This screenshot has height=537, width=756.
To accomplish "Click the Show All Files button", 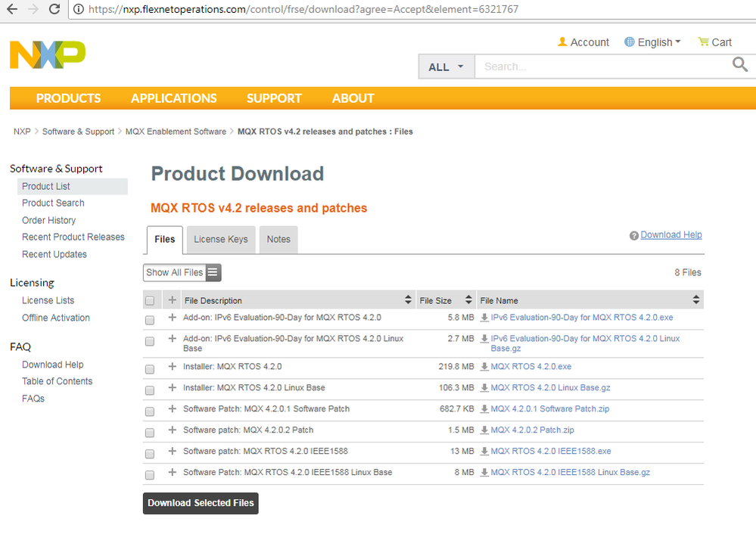I will [182, 272].
